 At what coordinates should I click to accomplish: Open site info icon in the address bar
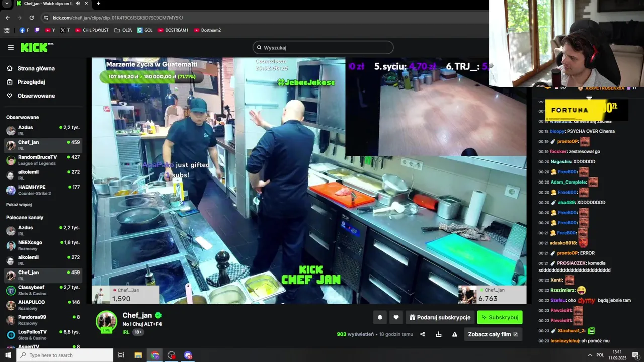46,18
